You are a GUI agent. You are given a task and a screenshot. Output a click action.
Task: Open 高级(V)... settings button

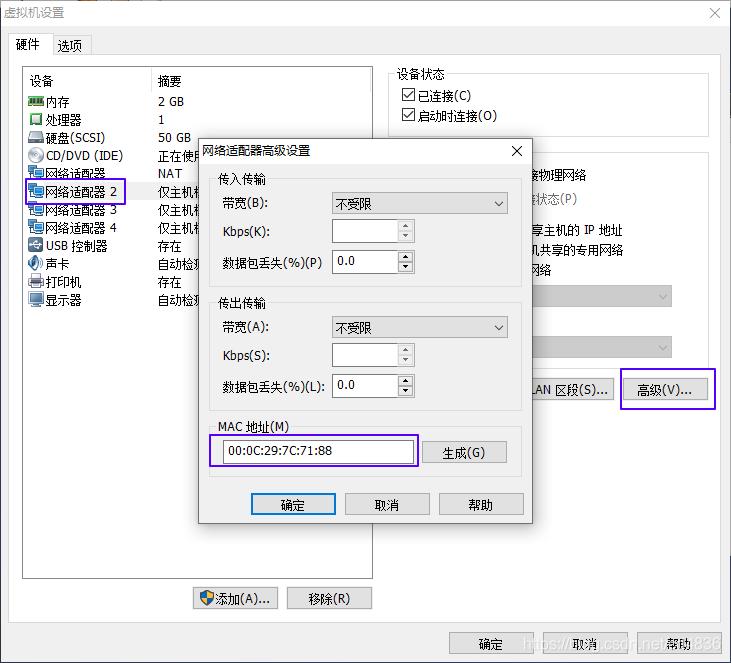pos(664,390)
